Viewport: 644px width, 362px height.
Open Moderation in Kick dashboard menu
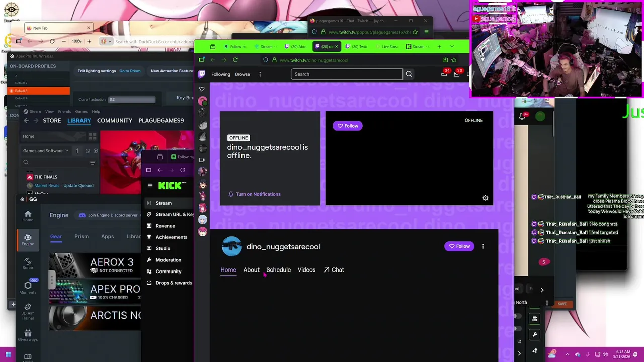pyautogui.click(x=168, y=260)
